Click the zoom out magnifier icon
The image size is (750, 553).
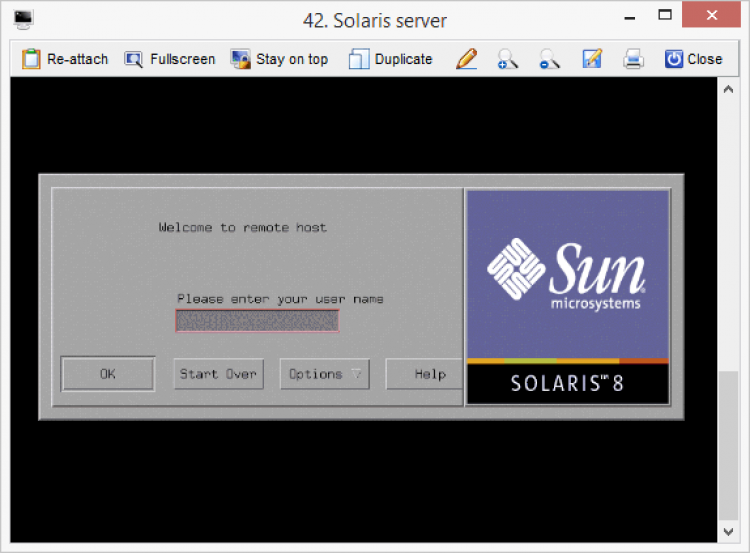[x=549, y=59]
